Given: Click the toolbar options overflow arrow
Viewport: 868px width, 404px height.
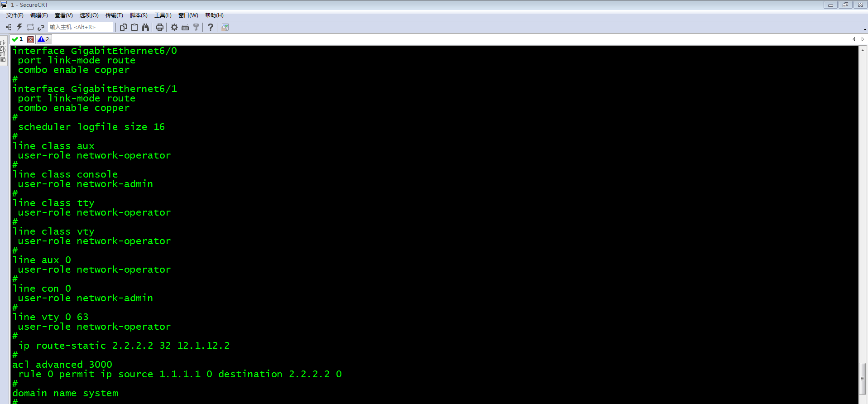Looking at the screenshot, I should pos(865,29).
